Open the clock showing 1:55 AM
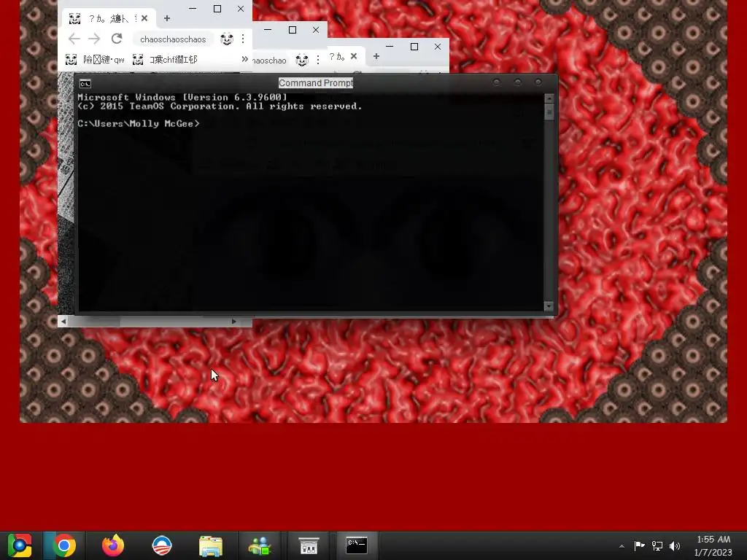 (713, 545)
